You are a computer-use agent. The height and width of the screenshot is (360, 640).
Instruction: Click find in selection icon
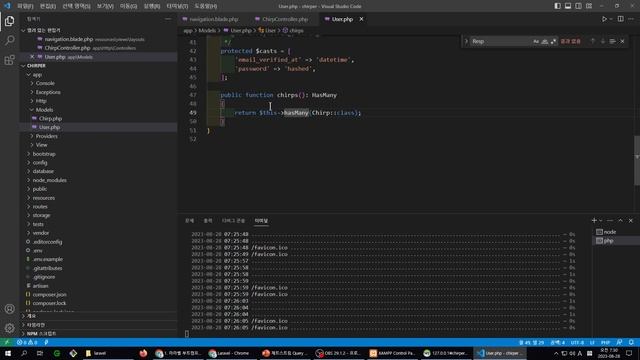coord(612,41)
